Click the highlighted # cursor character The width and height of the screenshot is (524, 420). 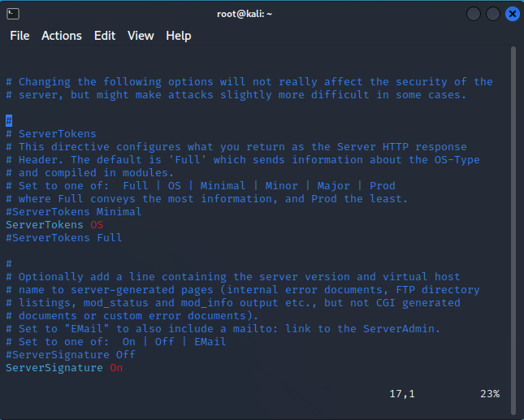(9, 120)
